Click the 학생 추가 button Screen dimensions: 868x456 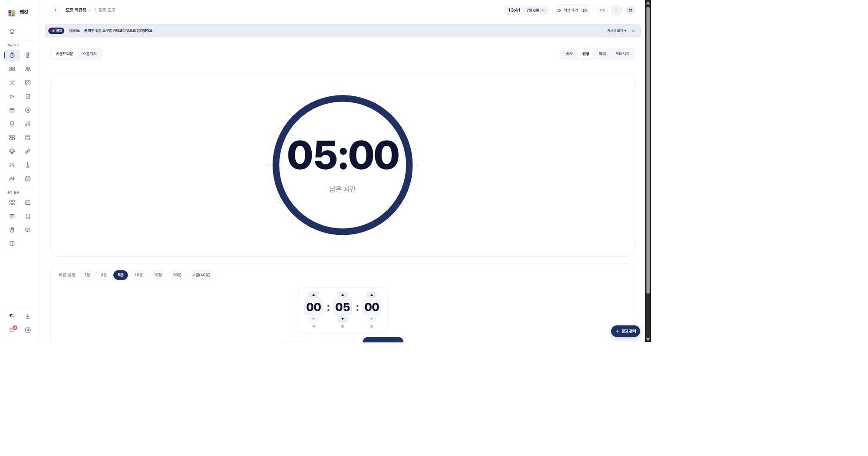point(573,10)
